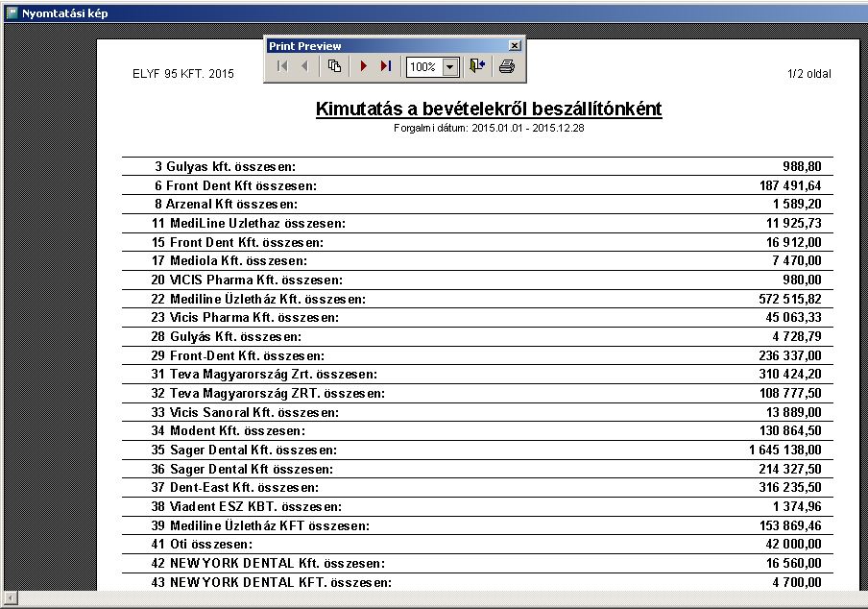Select the 43 NEW YORK DENTAL KFT. row

[x=477, y=582]
